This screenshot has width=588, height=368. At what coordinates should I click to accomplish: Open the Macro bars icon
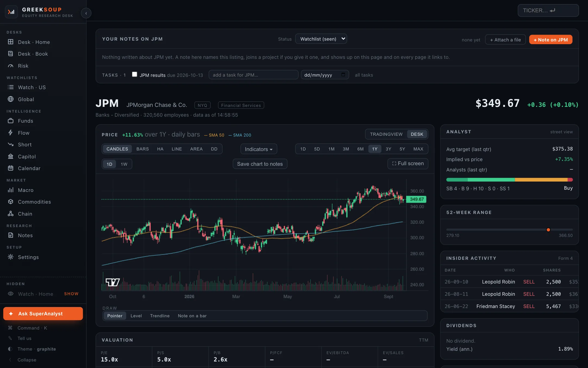point(11,190)
